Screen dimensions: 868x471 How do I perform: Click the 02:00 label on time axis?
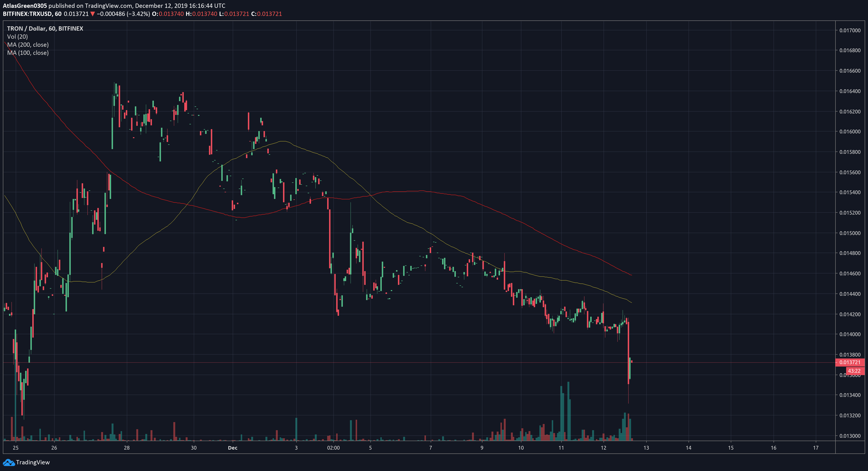[x=333, y=448]
